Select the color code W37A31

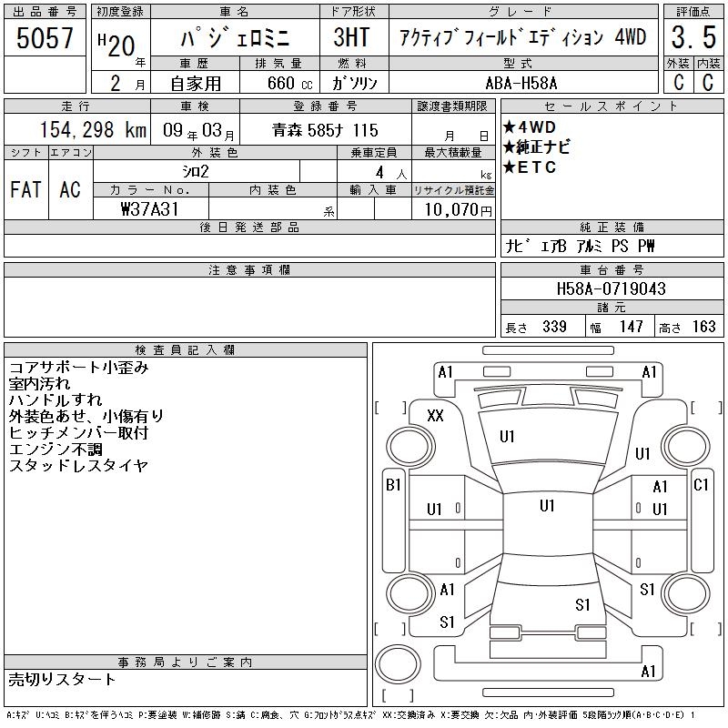[x=149, y=208]
